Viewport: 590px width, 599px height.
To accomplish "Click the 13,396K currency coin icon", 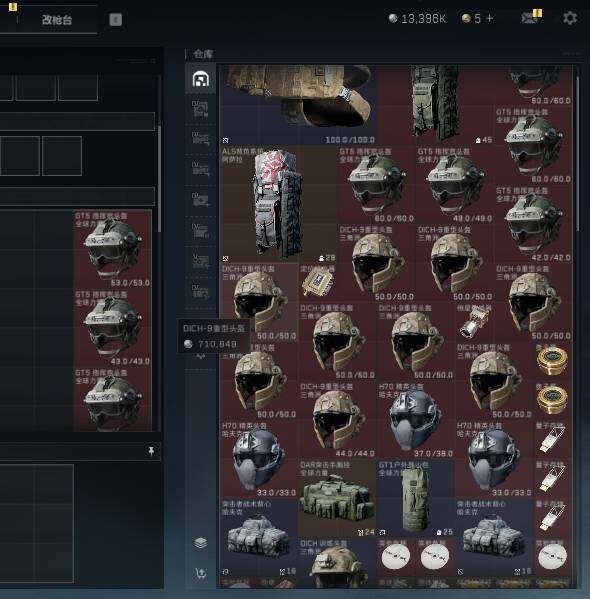I will (x=392, y=18).
